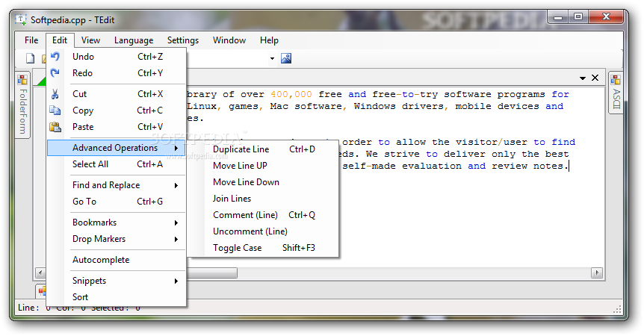Screen dimensions: 644x336
Task: Select Paste in the Edit menu
Action: click(117, 127)
